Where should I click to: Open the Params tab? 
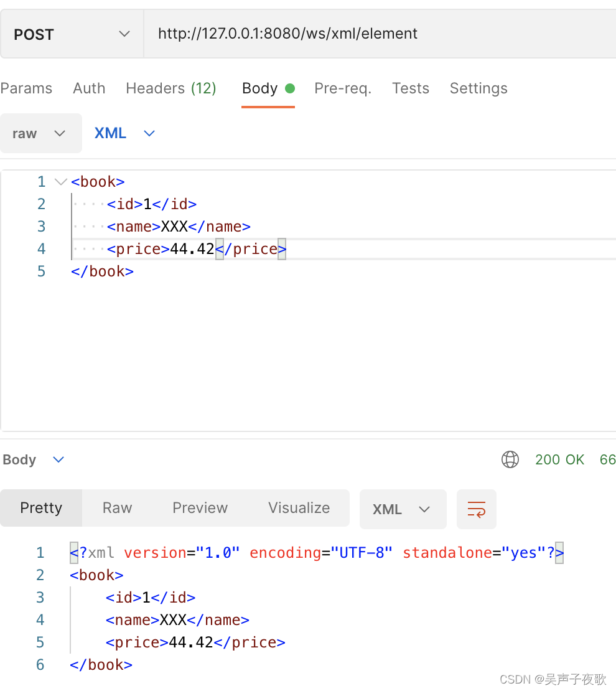pyautogui.click(x=26, y=88)
